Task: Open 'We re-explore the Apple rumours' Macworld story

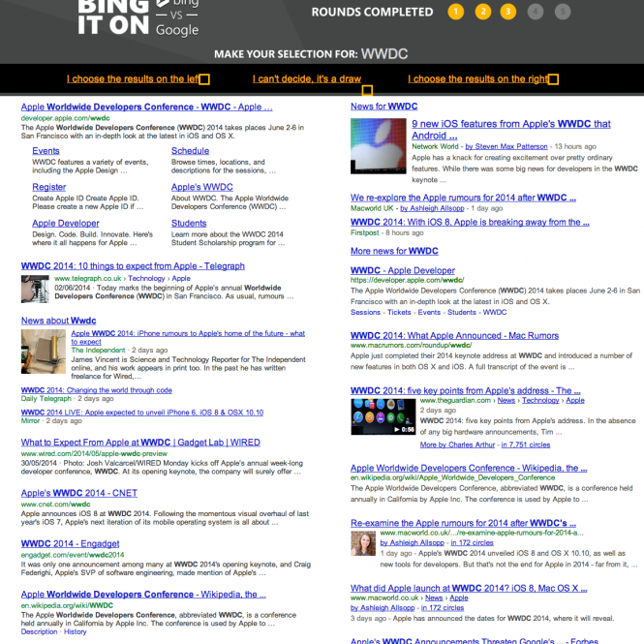Action: click(x=463, y=198)
